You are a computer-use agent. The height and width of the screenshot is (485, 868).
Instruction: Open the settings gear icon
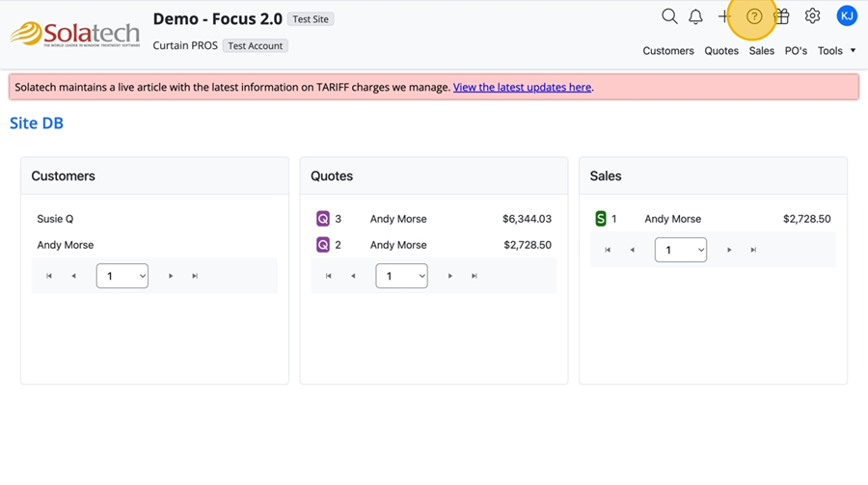click(812, 16)
